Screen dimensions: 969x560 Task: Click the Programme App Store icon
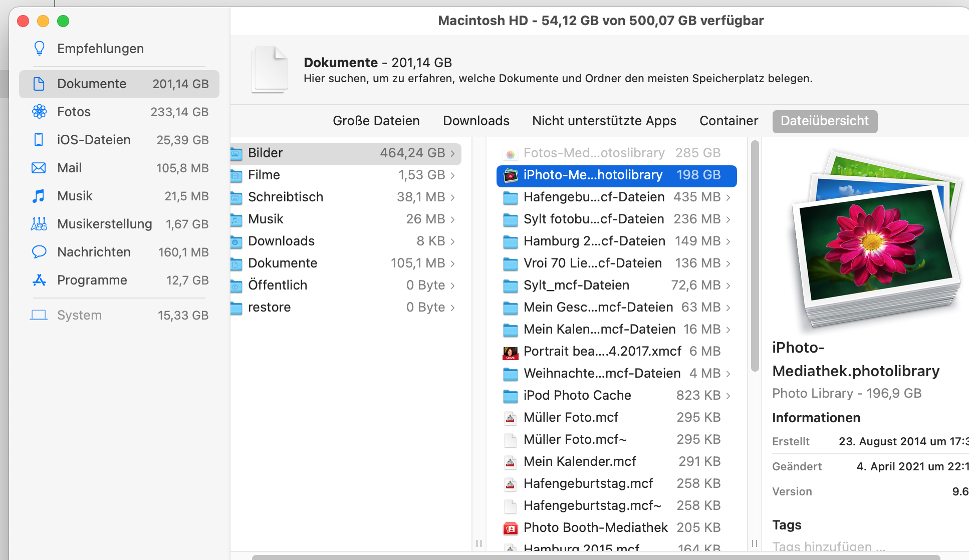(x=39, y=280)
